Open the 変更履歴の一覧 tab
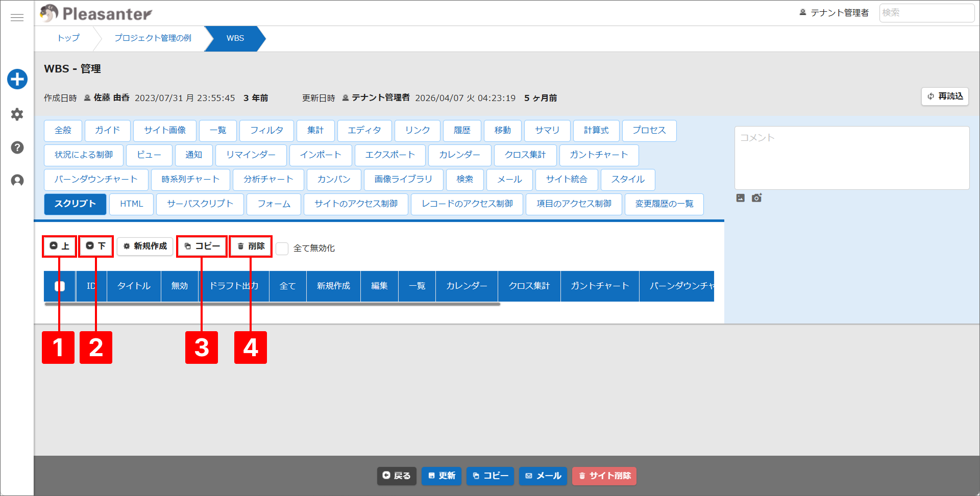Viewport: 980px width, 496px height. (x=664, y=204)
